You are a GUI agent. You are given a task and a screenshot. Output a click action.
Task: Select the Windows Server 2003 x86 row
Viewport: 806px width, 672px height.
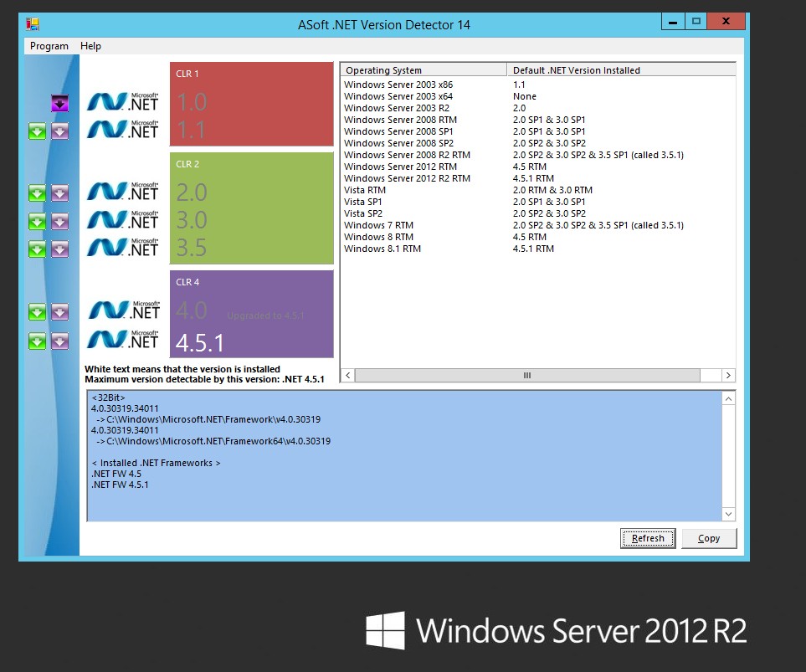(x=538, y=85)
